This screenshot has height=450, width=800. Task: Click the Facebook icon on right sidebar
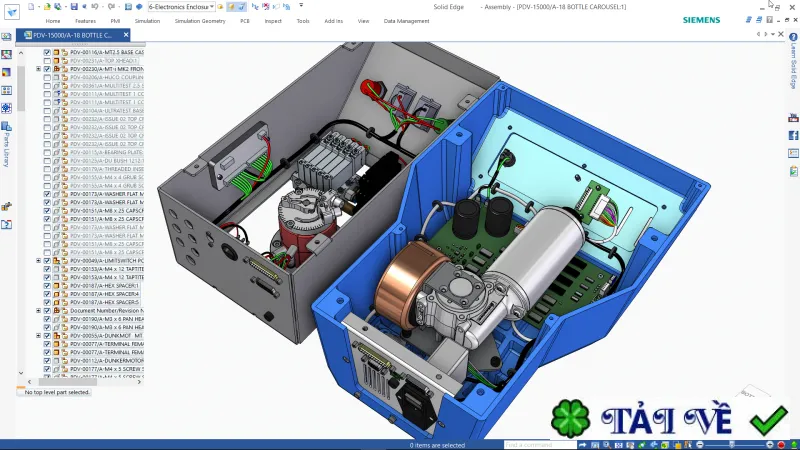click(793, 135)
